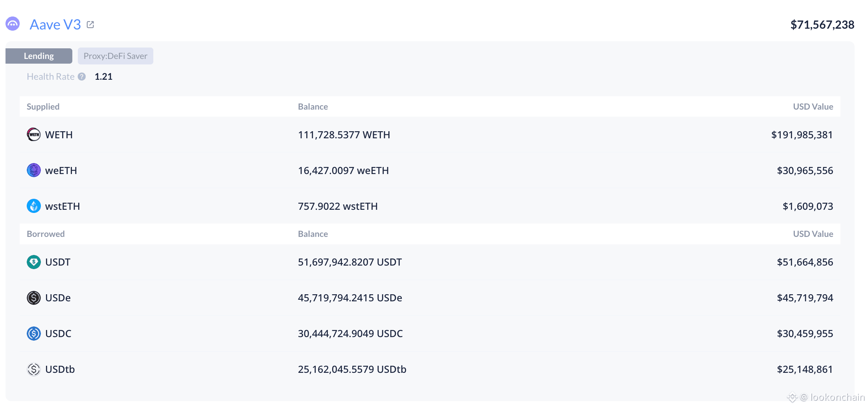Select the Lending tag
868x407 pixels.
[39, 56]
